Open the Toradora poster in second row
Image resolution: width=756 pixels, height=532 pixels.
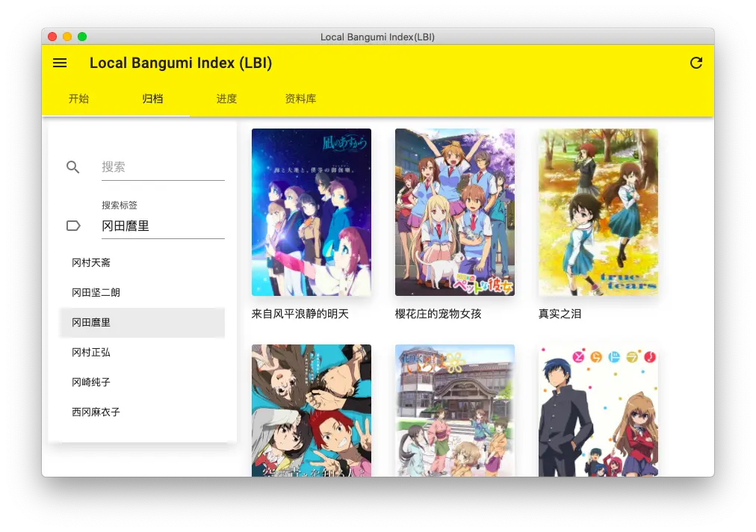pyautogui.click(x=598, y=410)
